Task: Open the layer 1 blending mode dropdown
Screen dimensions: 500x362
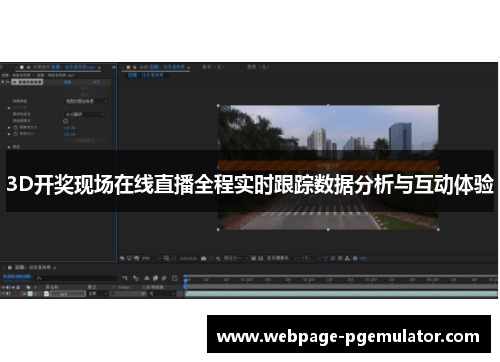Action: 98,294
